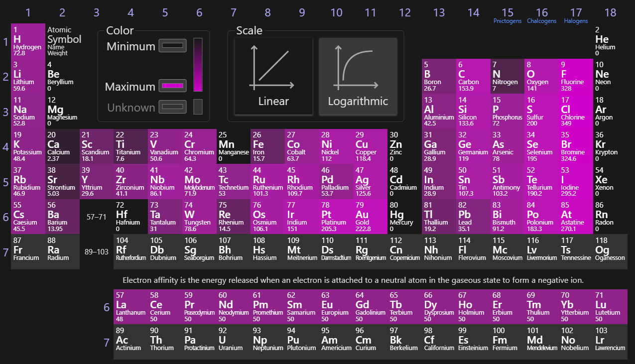Click the Pnictogens group label

tap(507, 21)
